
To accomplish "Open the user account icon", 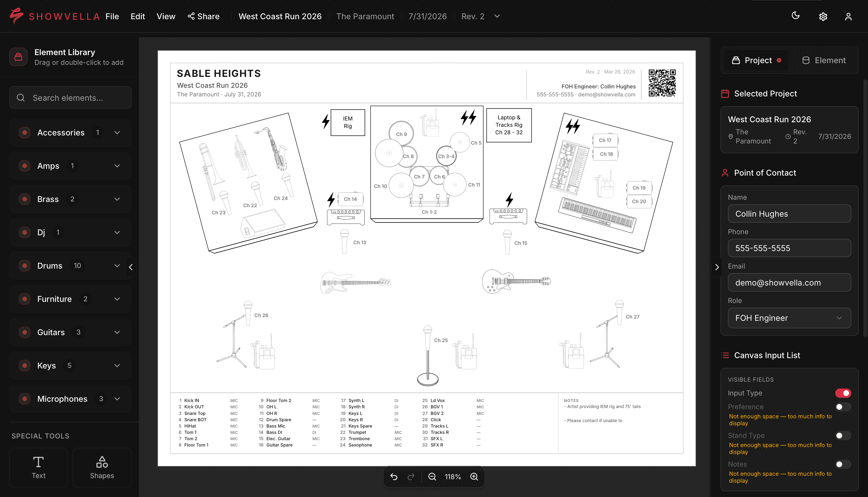I will click(x=849, y=16).
